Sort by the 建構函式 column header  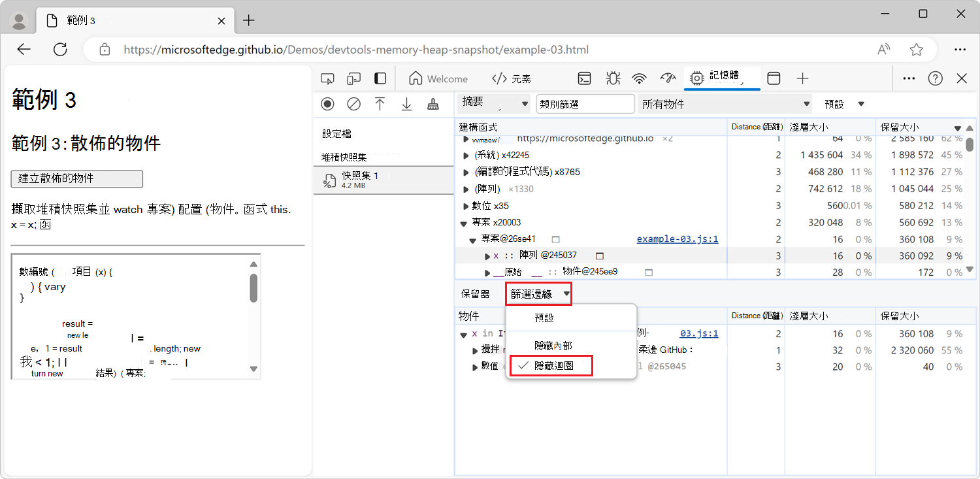click(x=591, y=127)
